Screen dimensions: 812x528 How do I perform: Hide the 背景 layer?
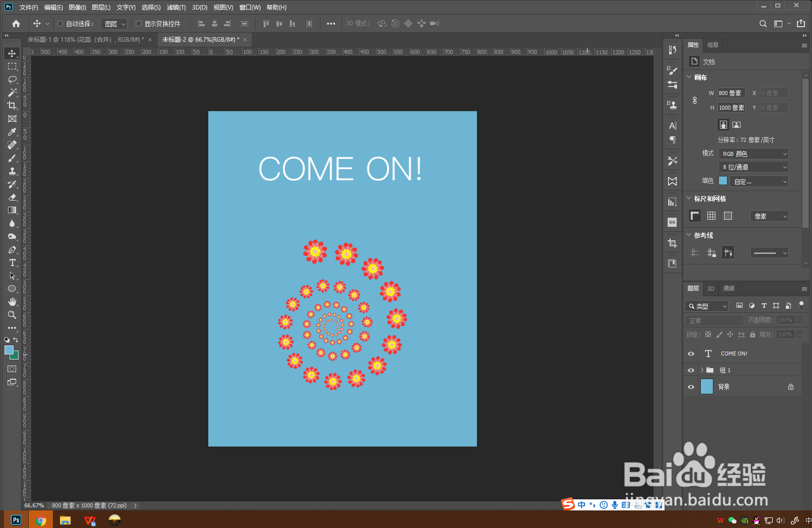coord(691,387)
